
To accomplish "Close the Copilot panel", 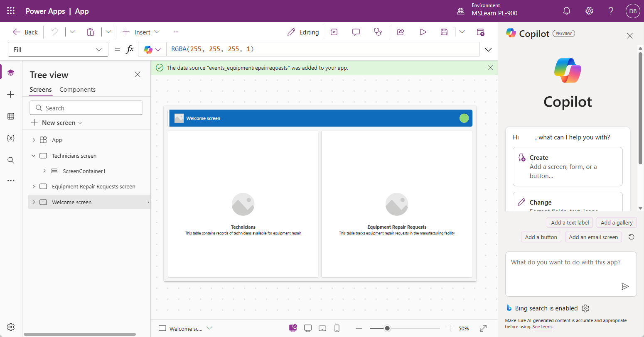I will [630, 36].
